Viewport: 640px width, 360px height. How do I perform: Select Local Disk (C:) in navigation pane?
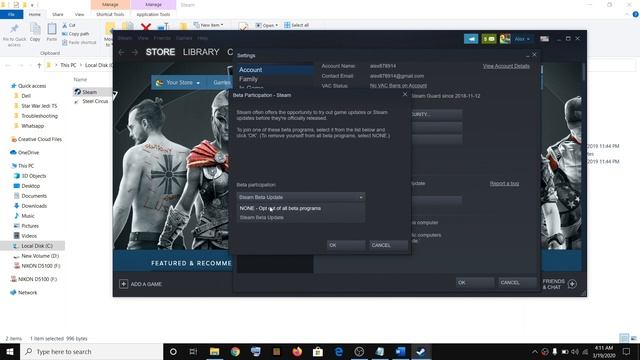pyautogui.click(x=37, y=246)
